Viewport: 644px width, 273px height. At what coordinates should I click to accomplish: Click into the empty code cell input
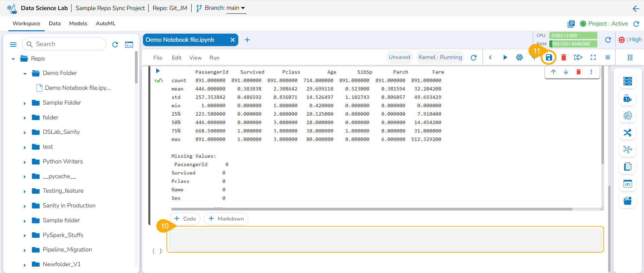point(385,240)
